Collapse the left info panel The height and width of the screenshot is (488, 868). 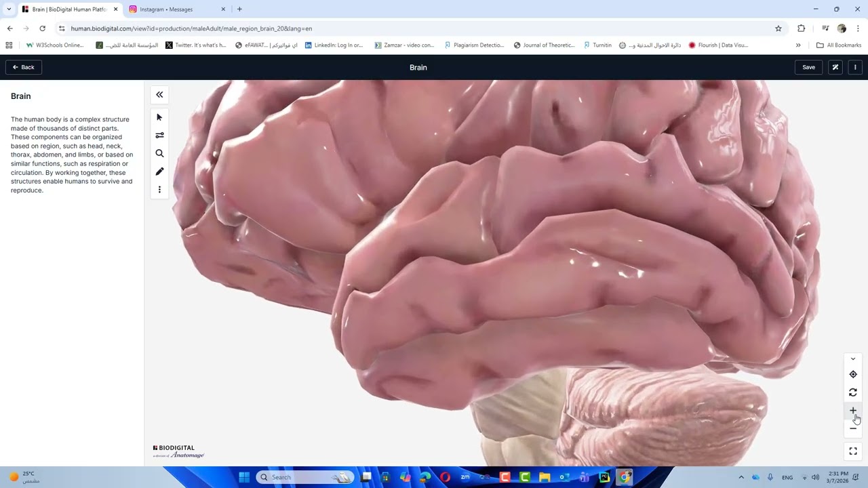click(x=159, y=95)
